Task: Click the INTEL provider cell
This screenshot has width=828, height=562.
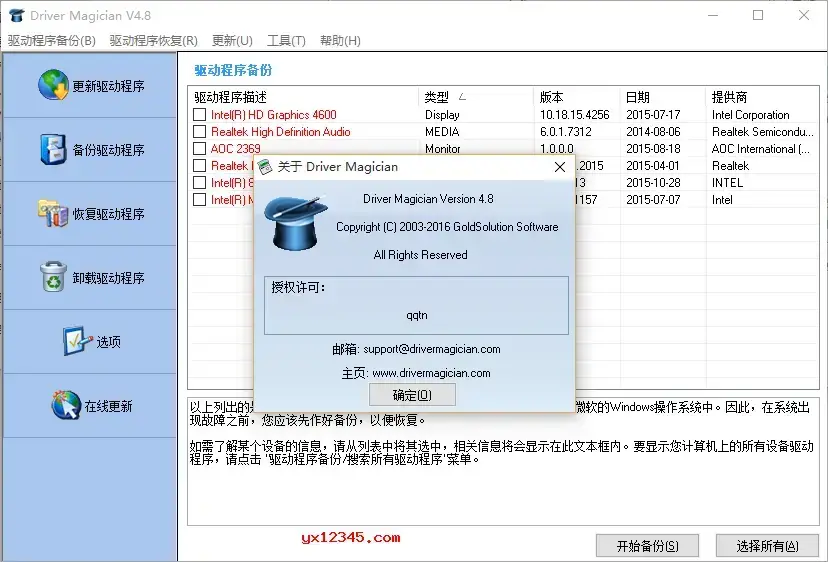Action: pos(727,182)
